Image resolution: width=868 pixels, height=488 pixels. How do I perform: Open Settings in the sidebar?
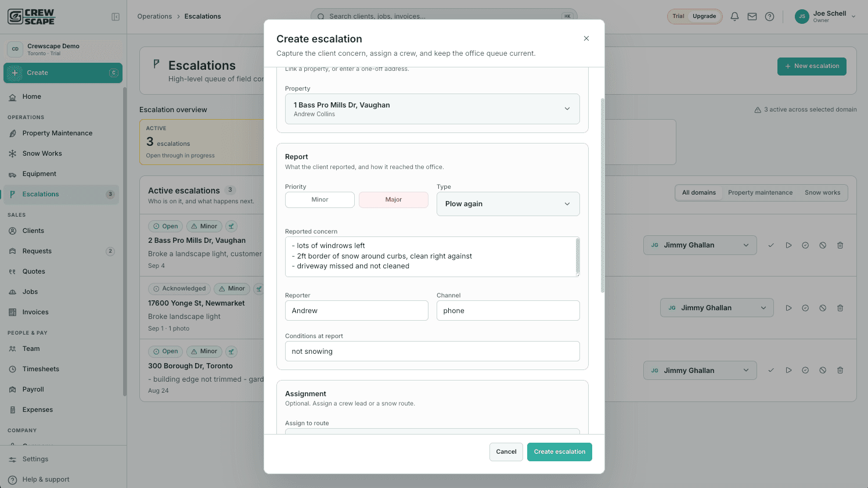point(62,460)
